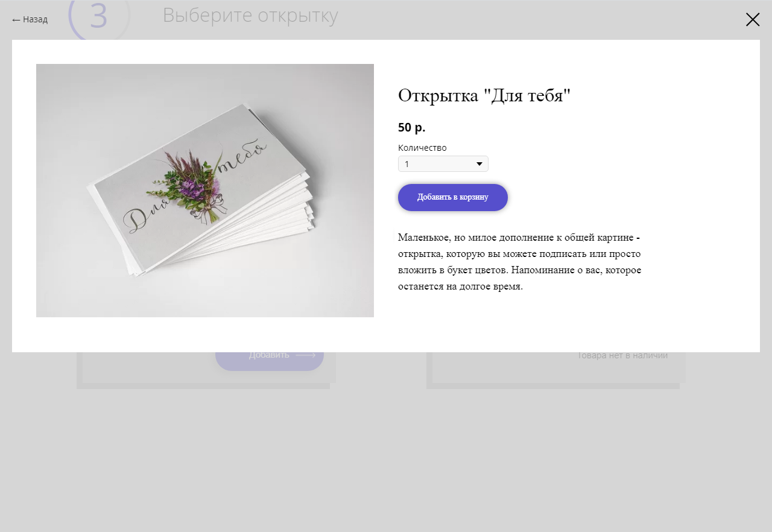Close the product popup with the X icon

pyautogui.click(x=753, y=19)
